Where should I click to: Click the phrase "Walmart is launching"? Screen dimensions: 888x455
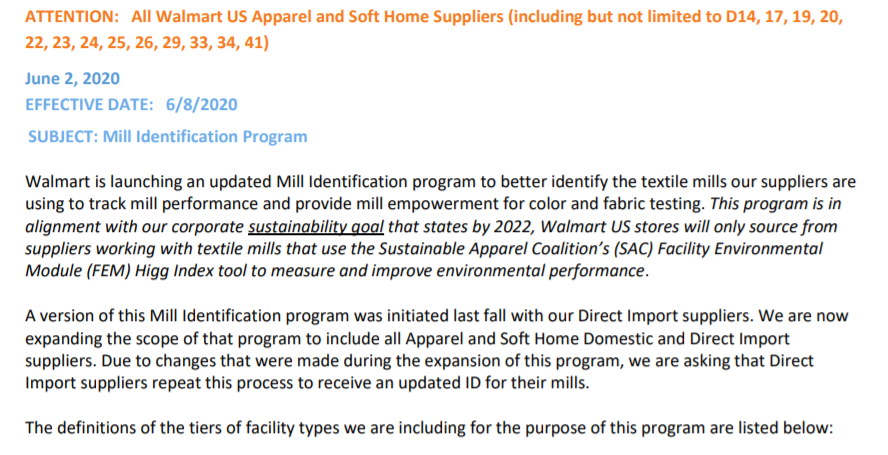(101, 182)
